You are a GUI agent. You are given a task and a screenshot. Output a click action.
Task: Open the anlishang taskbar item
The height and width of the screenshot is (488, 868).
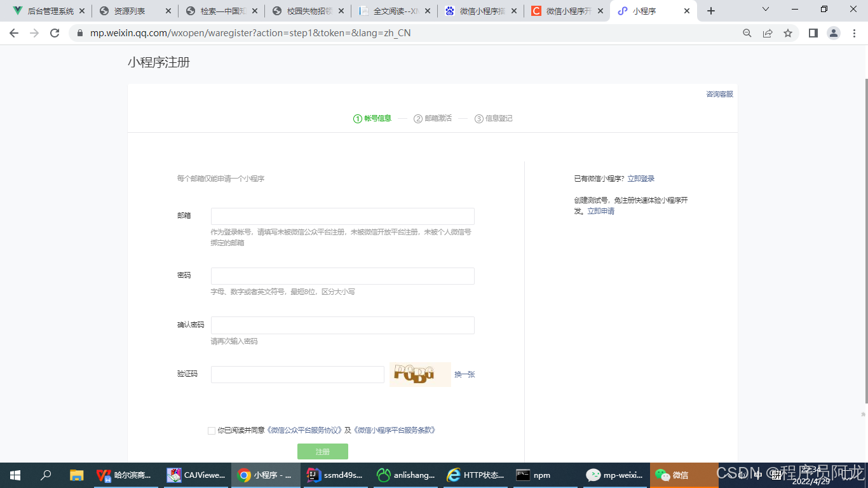pos(405,475)
